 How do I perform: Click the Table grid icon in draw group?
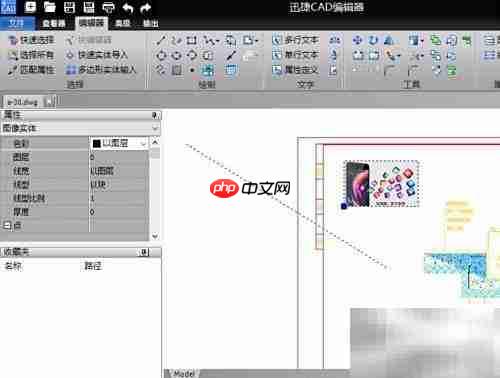tap(231, 70)
